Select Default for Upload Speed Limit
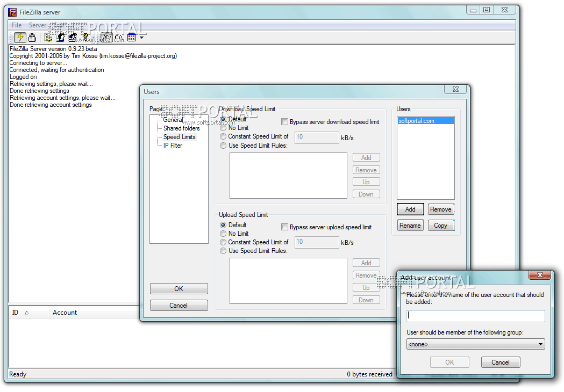 click(x=223, y=225)
